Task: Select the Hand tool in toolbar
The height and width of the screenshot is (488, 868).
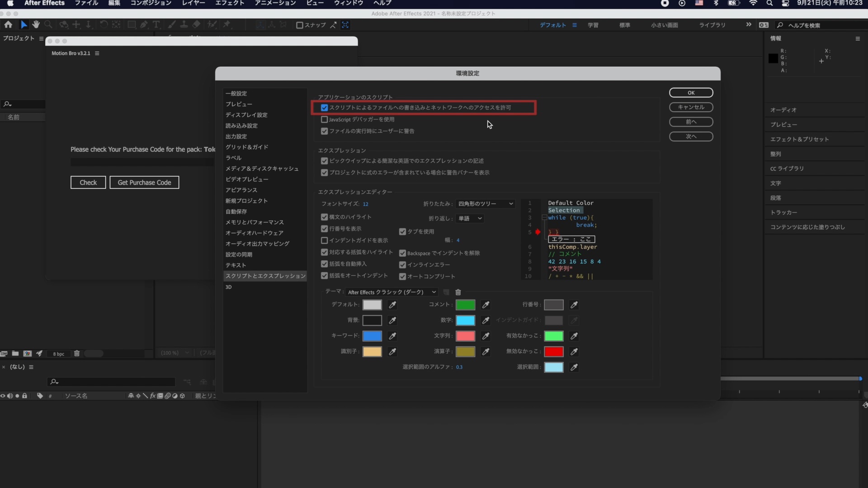Action: point(36,25)
